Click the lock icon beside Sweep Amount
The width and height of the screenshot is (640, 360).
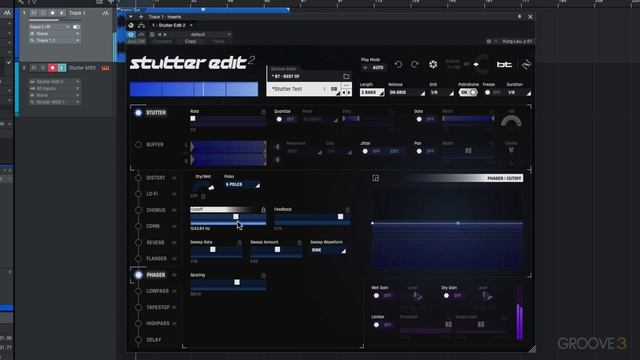coord(299,242)
